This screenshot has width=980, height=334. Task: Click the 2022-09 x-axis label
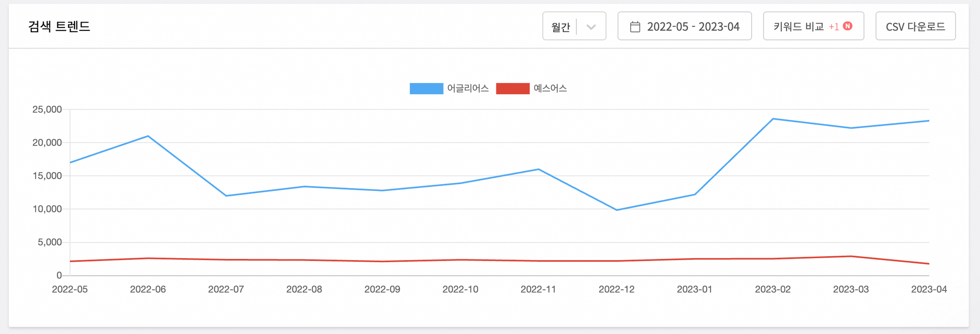coord(382,289)
